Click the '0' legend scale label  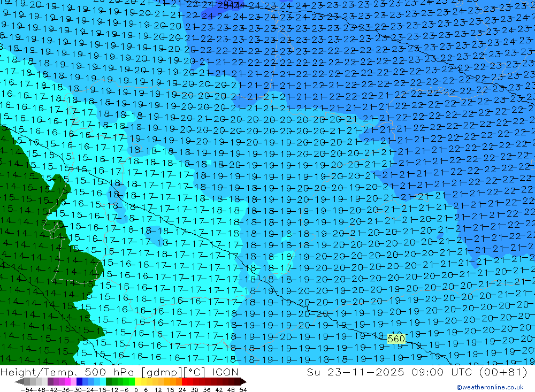click(x=136, y=390)
